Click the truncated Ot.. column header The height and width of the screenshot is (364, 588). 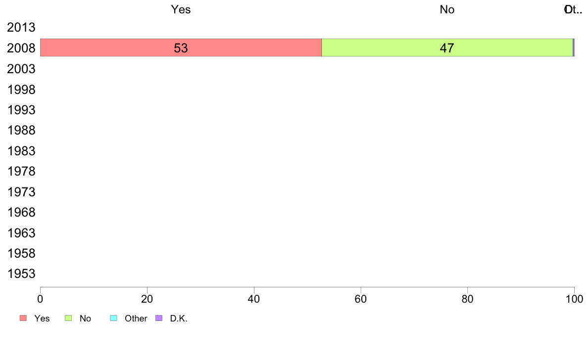(573, 9)
